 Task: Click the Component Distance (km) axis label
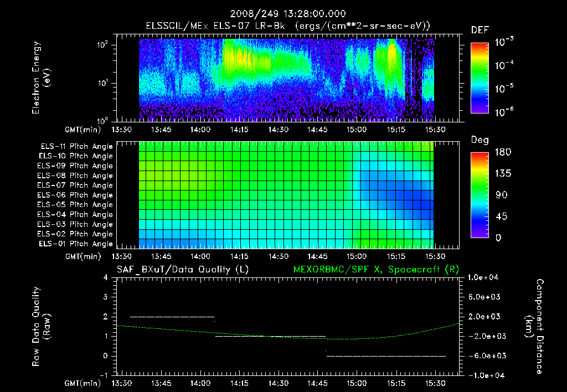(x=535, y=326)
